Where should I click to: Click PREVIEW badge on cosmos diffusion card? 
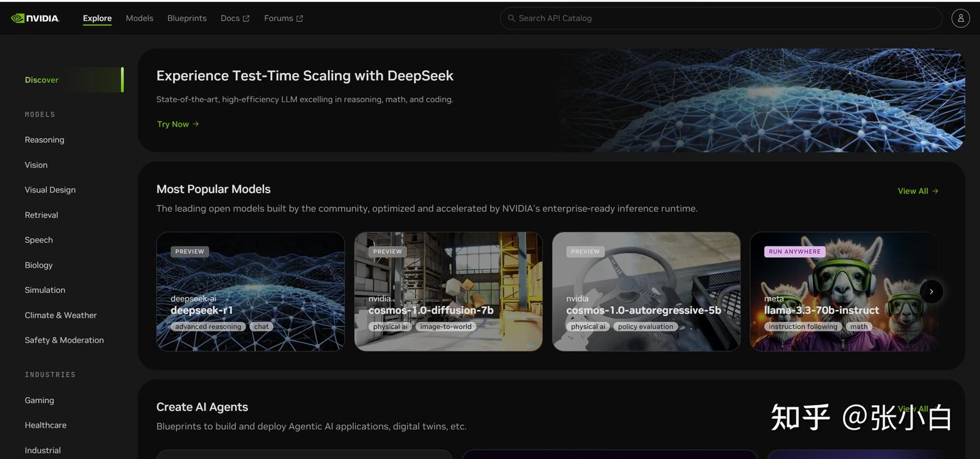388,251
